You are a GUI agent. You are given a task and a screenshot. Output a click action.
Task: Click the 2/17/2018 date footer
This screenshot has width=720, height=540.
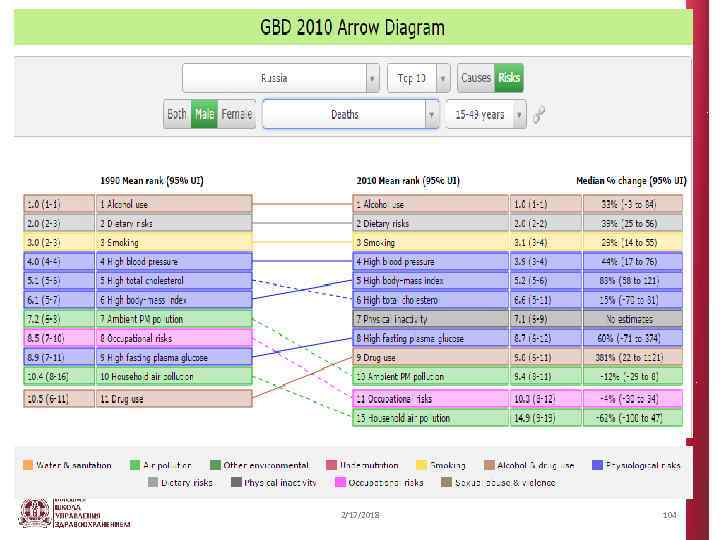coord(360,515)
